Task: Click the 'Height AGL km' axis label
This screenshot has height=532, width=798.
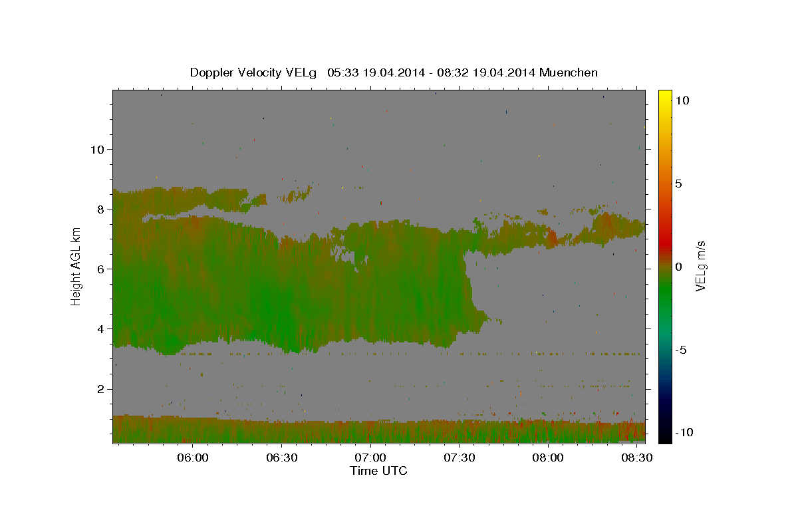Action: point(76,267)
